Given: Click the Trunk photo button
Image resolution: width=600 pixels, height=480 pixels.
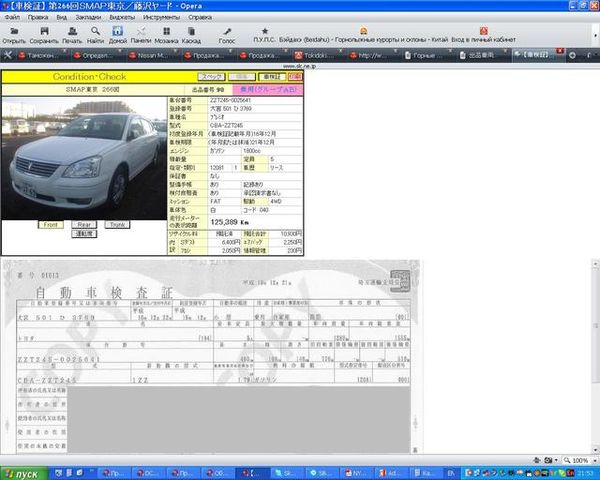Looking at the screenshot, I should tap(117, 225).
